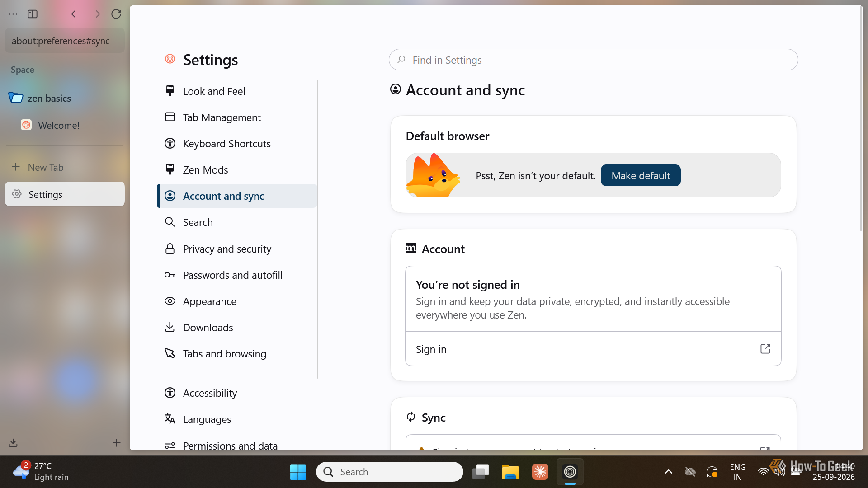868x488 pixels.
Task: Click the about:preferences#sync URL bar
Action: point(65,41)
